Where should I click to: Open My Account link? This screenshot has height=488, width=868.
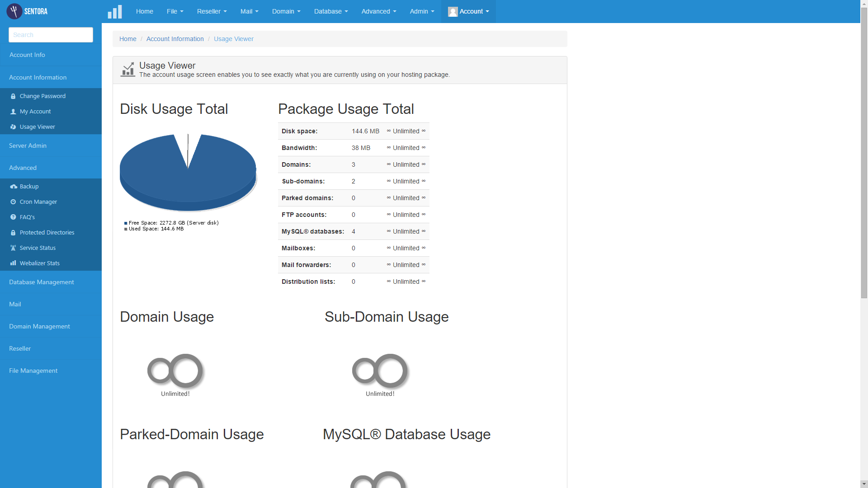click(35, 112)
